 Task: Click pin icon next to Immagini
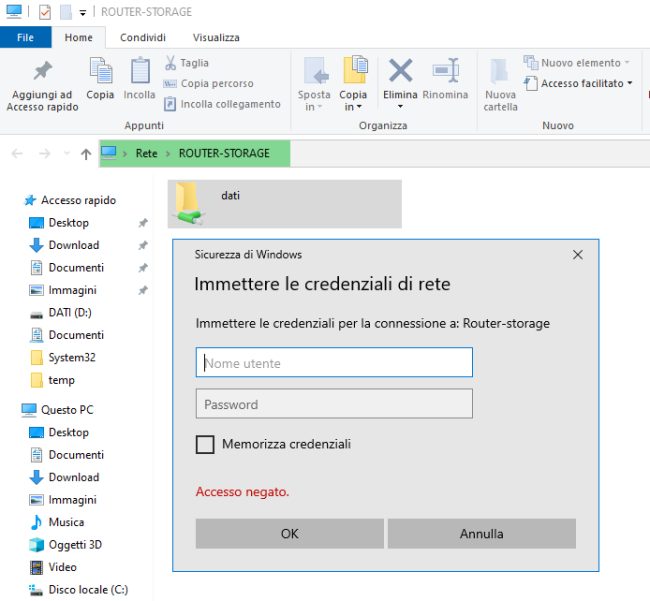(x=143, y=290)
